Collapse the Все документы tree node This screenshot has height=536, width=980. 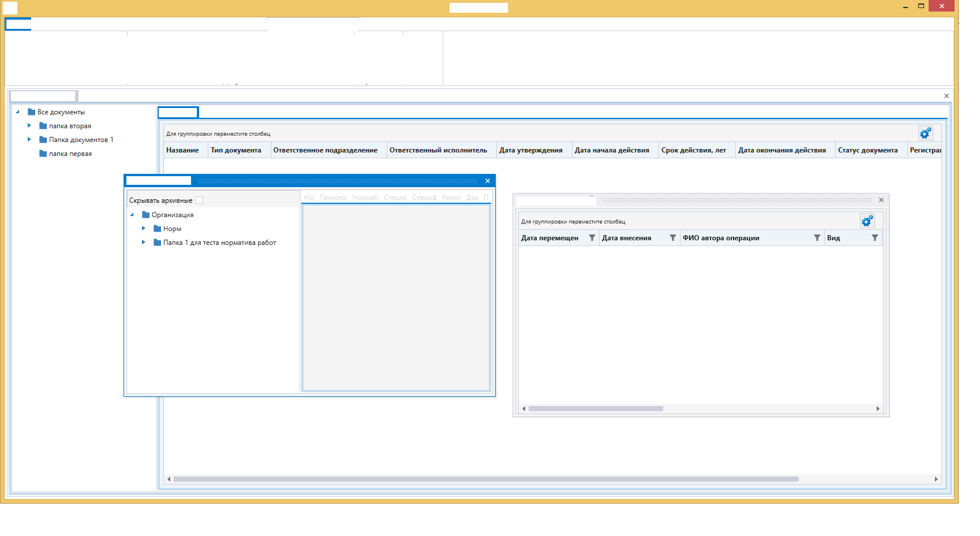(x=18, y=112)
